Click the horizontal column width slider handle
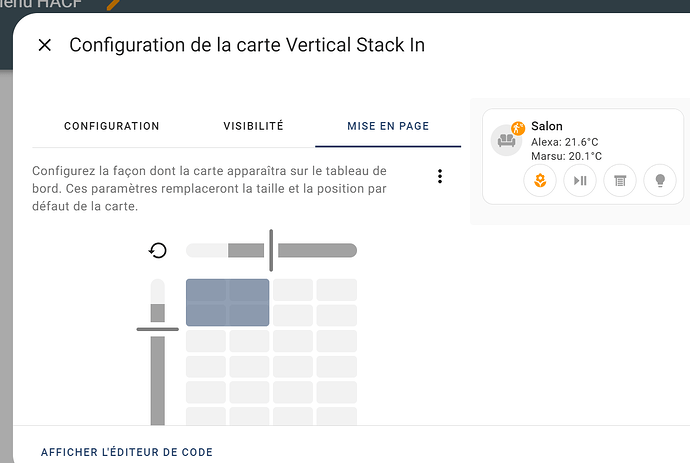Viewport: 690px width, 463px height. [271, 250]
